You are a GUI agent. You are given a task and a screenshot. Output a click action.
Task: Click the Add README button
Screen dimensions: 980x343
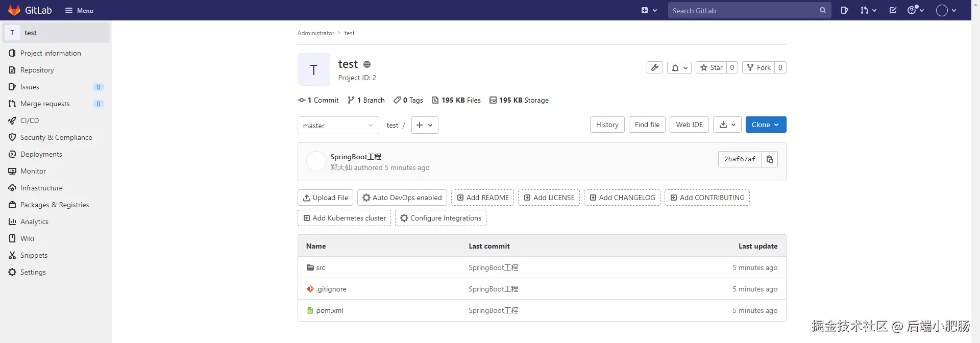click(x=482, y=198)
